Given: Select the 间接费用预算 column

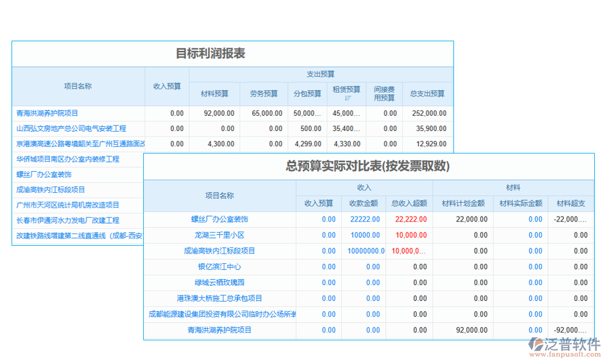Looking at the screenshot, I should pos(383,93).
